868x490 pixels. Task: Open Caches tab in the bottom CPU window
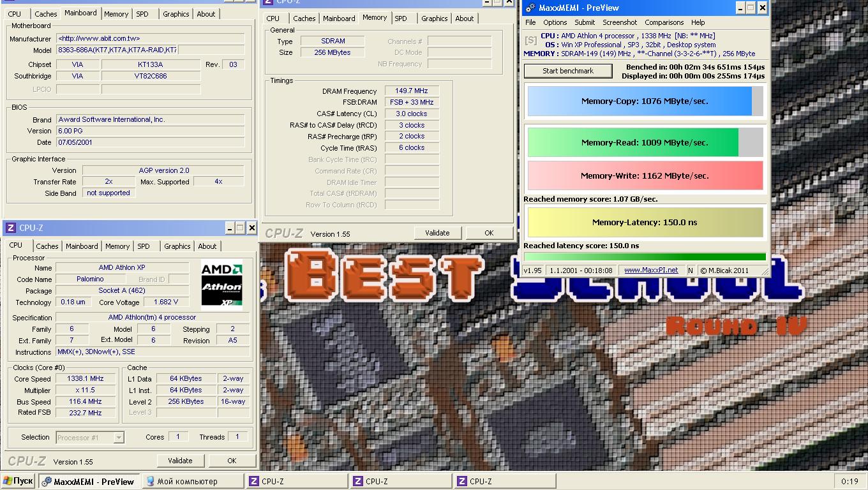[47, 246]
